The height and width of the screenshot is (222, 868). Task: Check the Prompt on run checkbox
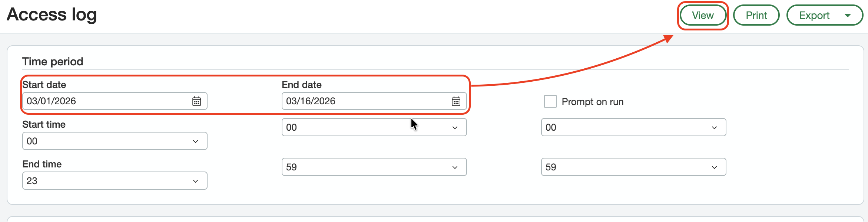tap(550, 101)
